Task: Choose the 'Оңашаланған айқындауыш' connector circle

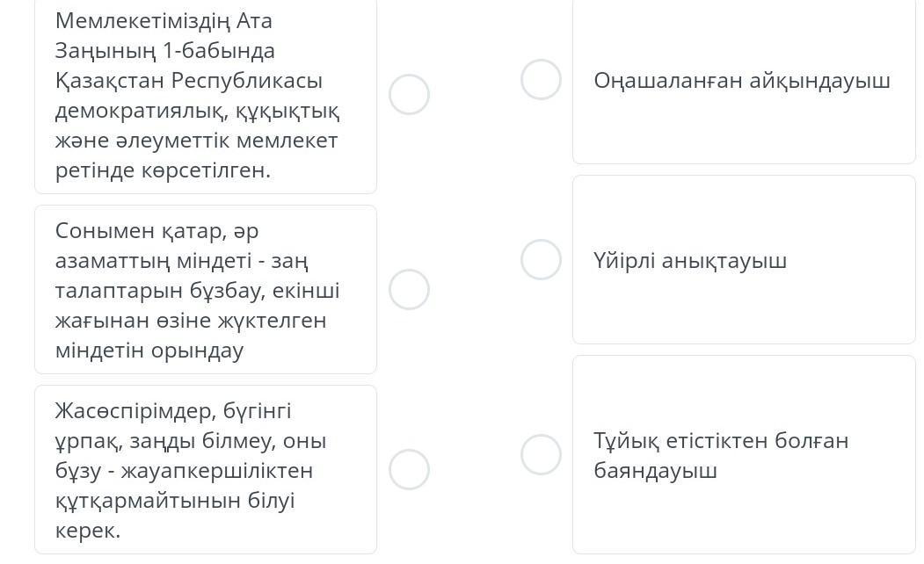Action: pos(541,80)
